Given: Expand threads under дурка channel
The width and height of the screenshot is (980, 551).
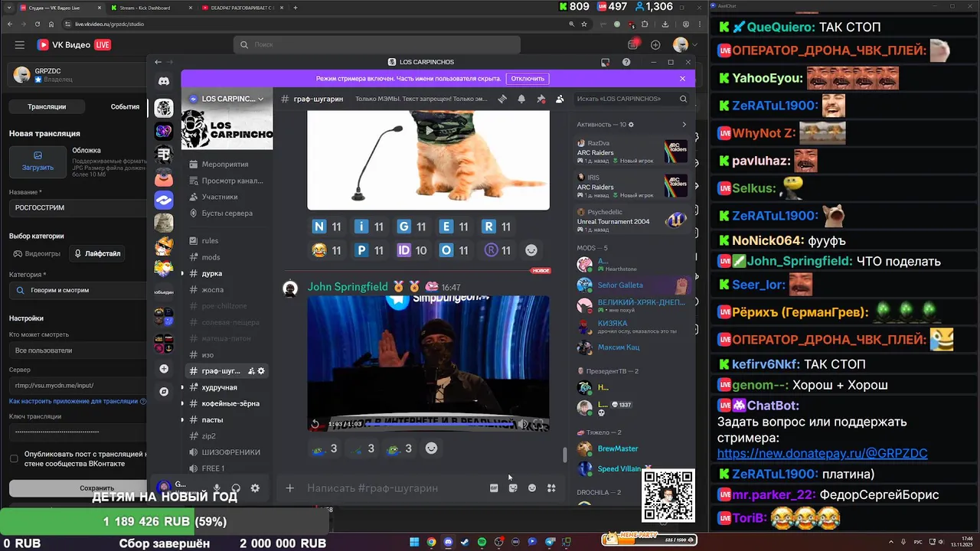Looking at the screenshot, I should 182,273.
